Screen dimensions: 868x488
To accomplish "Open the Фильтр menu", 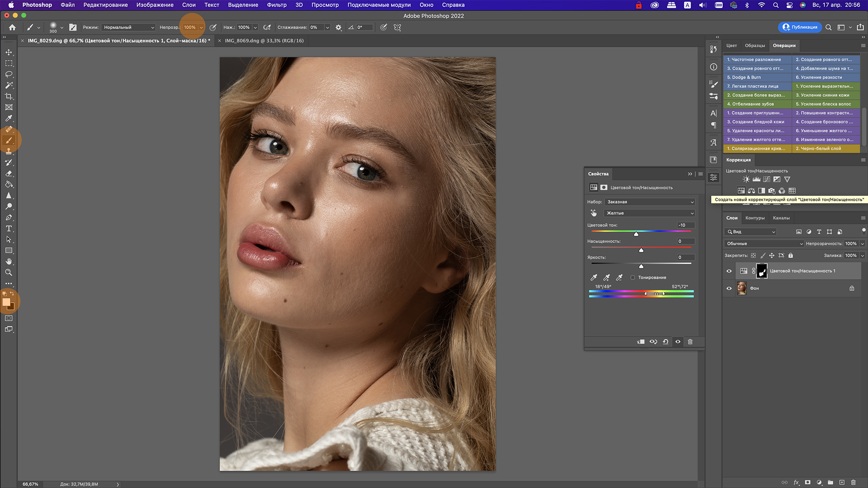I will [x=276, y=5].
